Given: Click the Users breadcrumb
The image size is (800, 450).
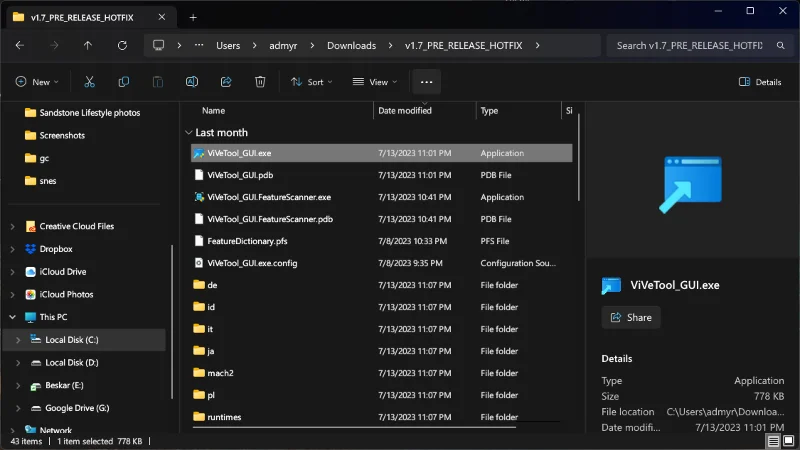Looking at the screenshot, I should tap(228, 45).
